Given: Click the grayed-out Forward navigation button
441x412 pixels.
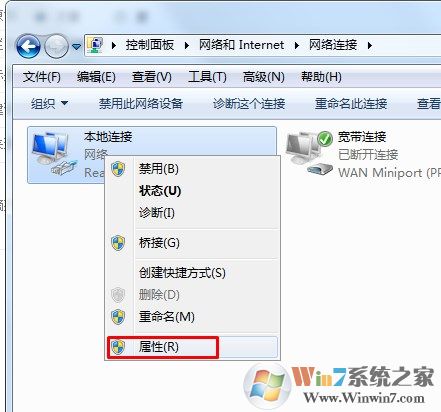Looking at the screenshot, I should click(56, 46).
